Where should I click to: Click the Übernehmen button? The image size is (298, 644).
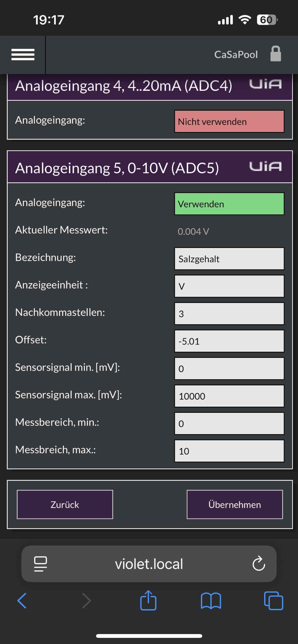tap(235, 505)
